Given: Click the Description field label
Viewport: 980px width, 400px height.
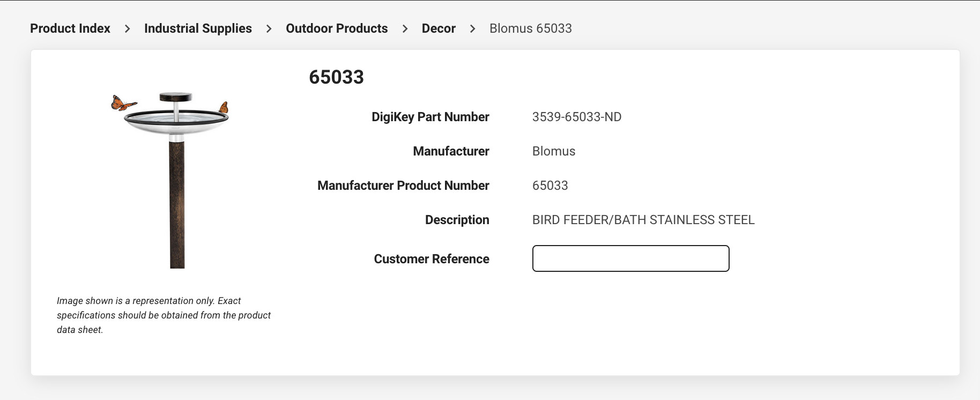Looking at the screenshot, I should coord(457,220).
